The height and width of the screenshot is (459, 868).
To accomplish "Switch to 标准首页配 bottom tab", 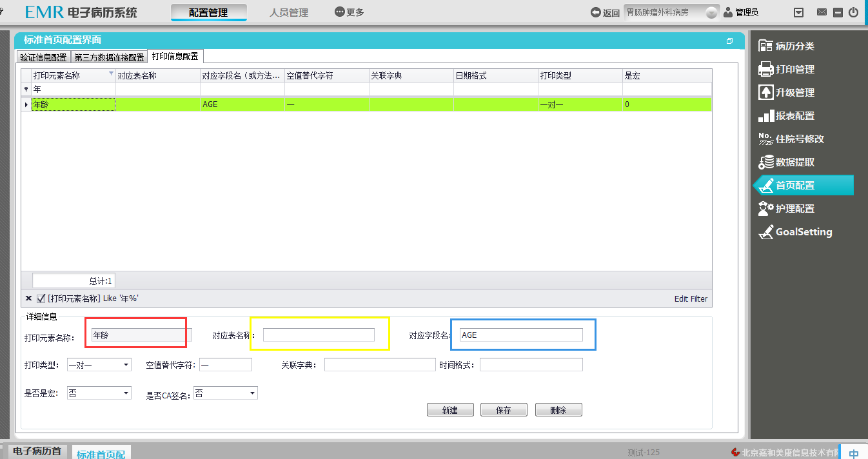I will tap(101, 453).
